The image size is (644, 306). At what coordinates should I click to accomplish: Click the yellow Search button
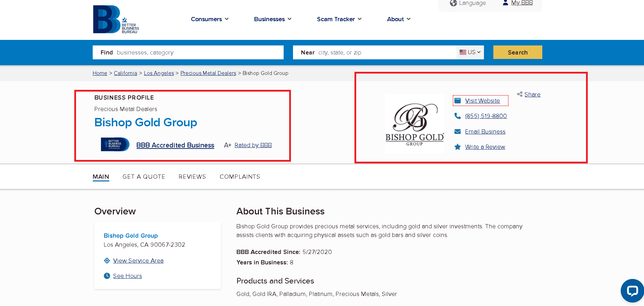pos(518,52)
